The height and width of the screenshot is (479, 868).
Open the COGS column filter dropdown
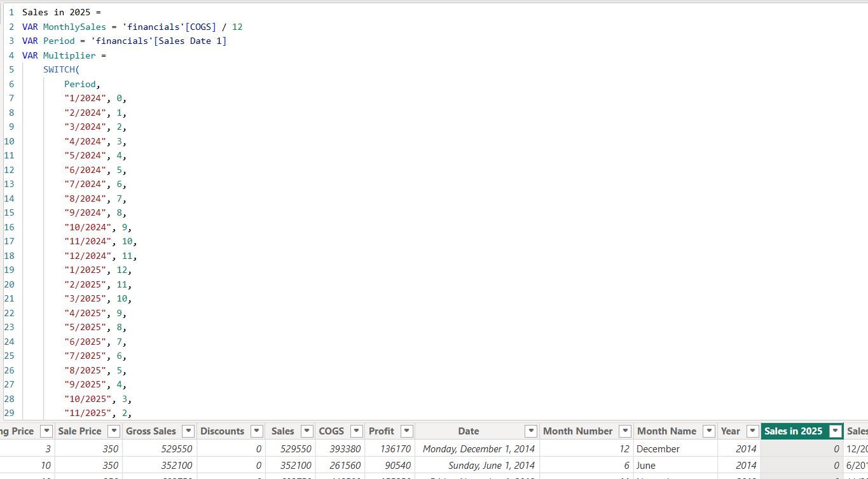(357, 431)
